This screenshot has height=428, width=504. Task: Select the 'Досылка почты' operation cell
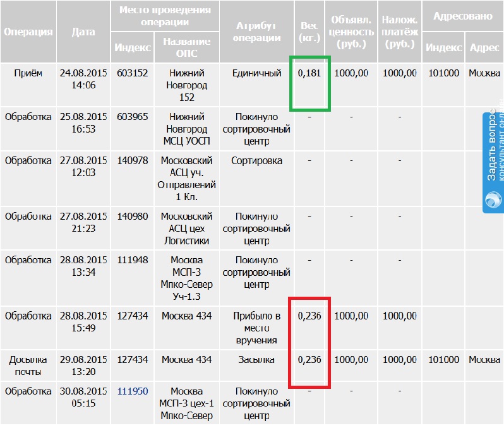(x=28, y=366)
